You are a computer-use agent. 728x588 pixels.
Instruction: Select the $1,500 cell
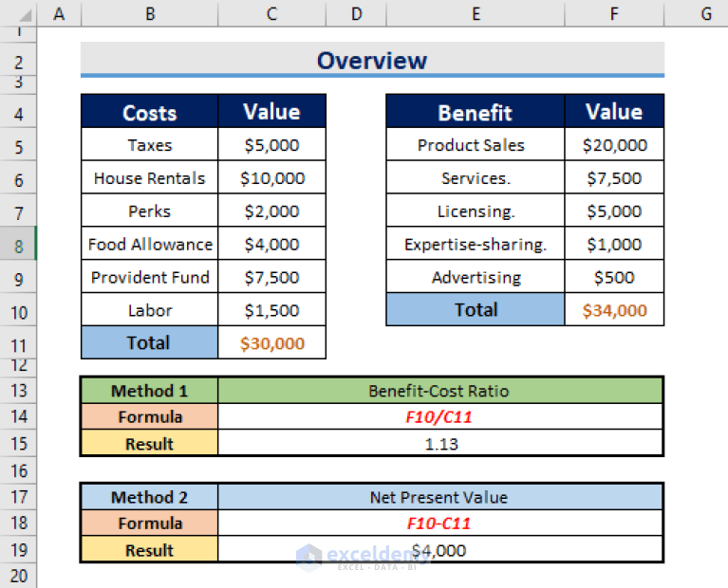(272, 309)
